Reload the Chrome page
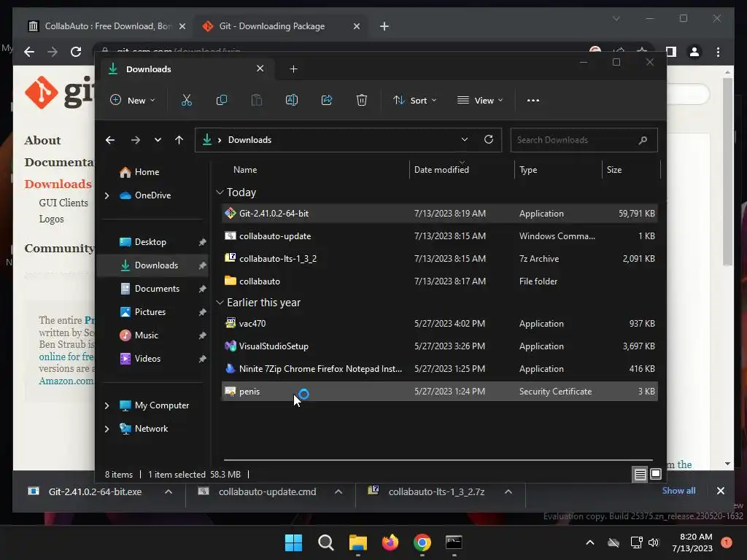747x560 pixels. pyautogui.click(x=76, y=52)
